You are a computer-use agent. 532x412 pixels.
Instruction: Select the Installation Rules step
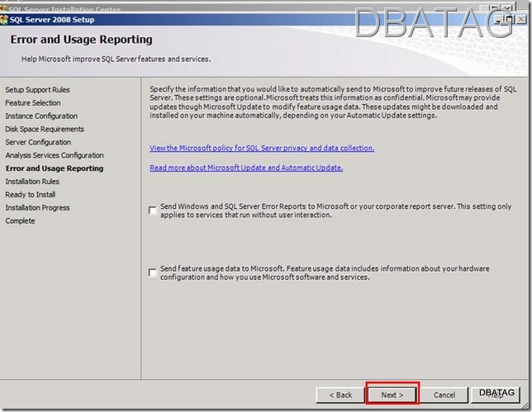pos(32,182)
